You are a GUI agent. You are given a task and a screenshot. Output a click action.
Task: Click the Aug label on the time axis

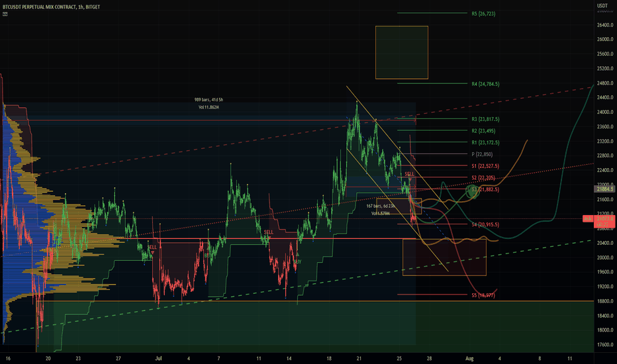pos(469,359)
